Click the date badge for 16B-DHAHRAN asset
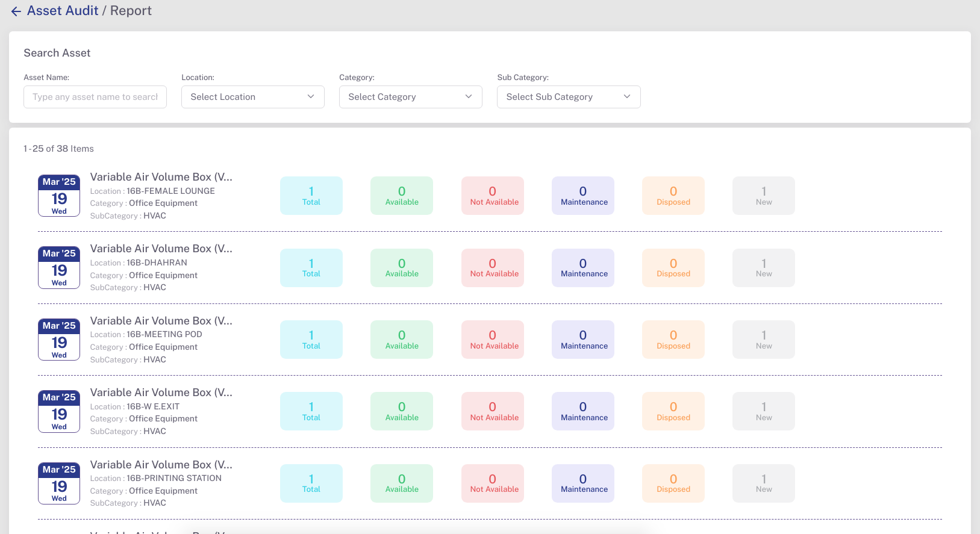980x534 pixels. pos(59,267)
